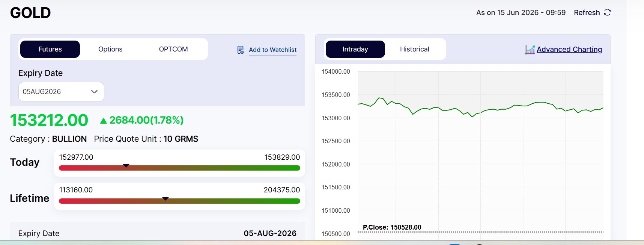644x245 pixels.
Task: Switch to the Futures tab
Action: (x=50, y=49)
